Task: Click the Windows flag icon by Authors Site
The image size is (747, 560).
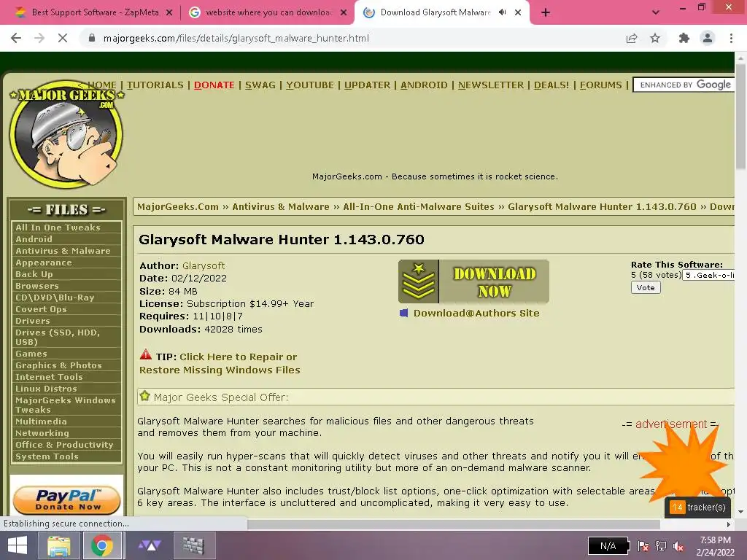Action: point(403,313)
